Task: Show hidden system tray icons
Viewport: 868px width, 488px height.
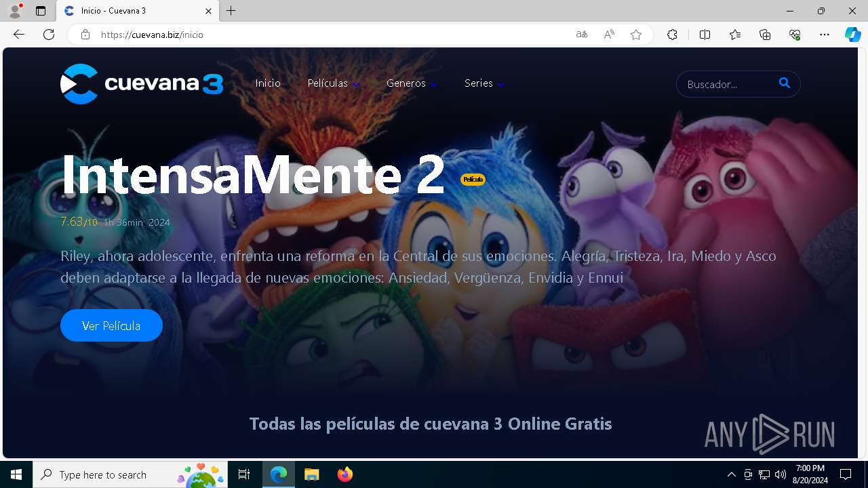Action: (x=731, y=474)
